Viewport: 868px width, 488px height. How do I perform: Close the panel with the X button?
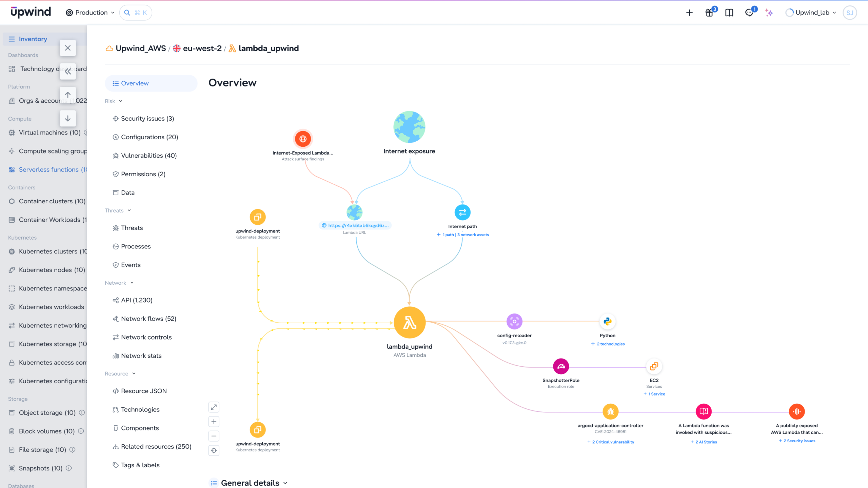[68, 48]
